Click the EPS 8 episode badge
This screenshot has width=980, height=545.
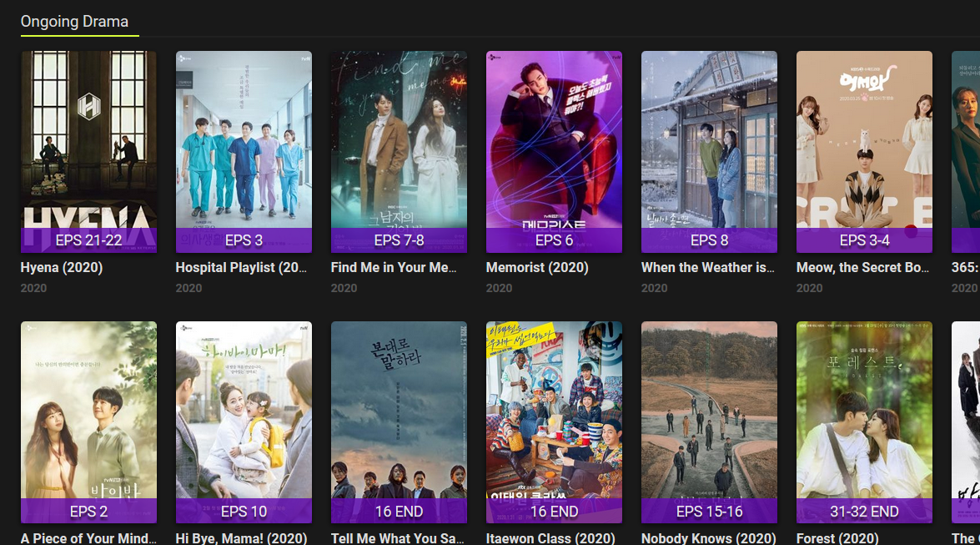(x=710, y=240)
